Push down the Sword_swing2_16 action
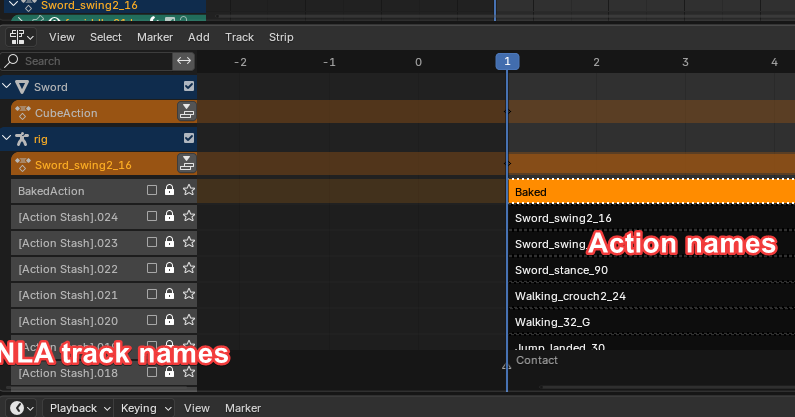Image resolution: width=795 pixels, height=417 pixels. [187, 164]
